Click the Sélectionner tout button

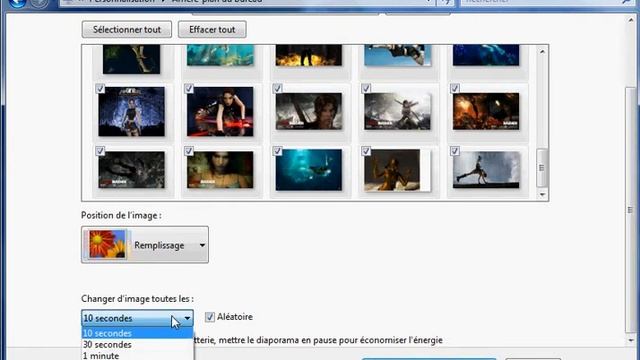(127, 29)
